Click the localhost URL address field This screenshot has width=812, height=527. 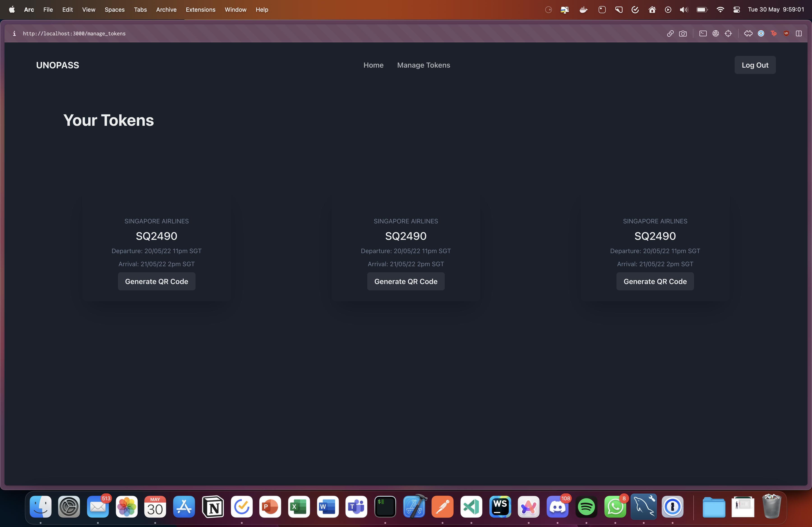point(74,33)
